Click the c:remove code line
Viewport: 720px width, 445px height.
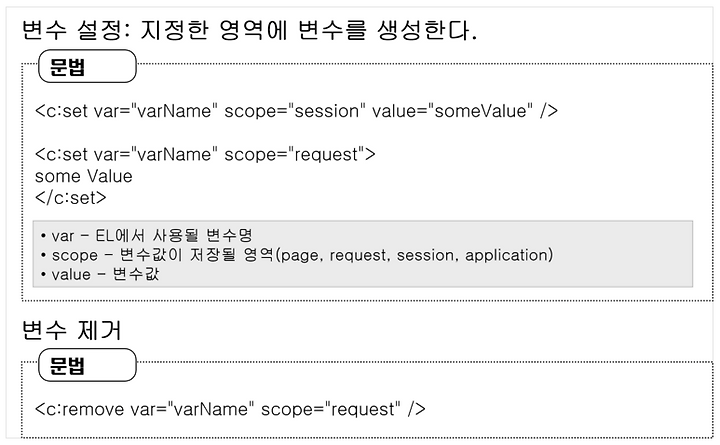tap(230, 409)
